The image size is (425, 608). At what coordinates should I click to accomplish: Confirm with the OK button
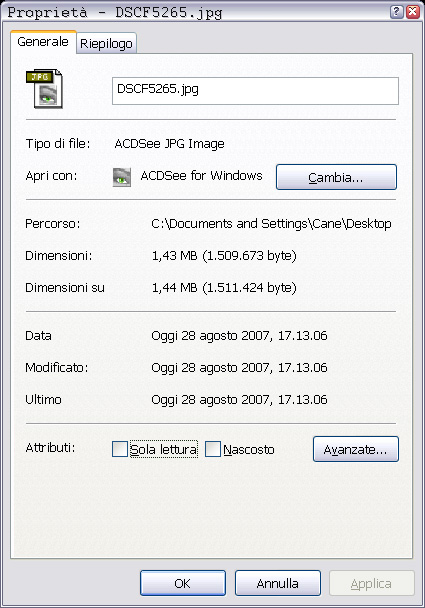pyautogui.click(x=183, y=583)
